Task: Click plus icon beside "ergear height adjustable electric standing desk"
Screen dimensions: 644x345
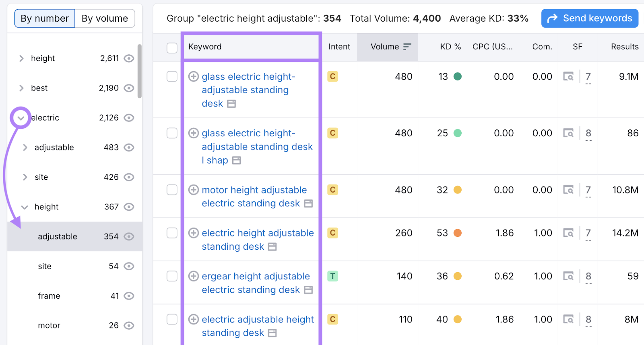Action: (x=194, y=276)
